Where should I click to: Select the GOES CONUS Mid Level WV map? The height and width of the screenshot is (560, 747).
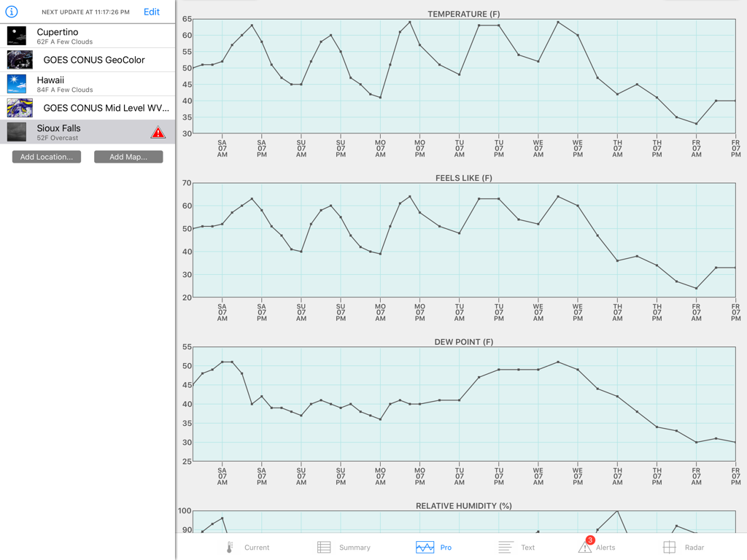tap(88, 107)
